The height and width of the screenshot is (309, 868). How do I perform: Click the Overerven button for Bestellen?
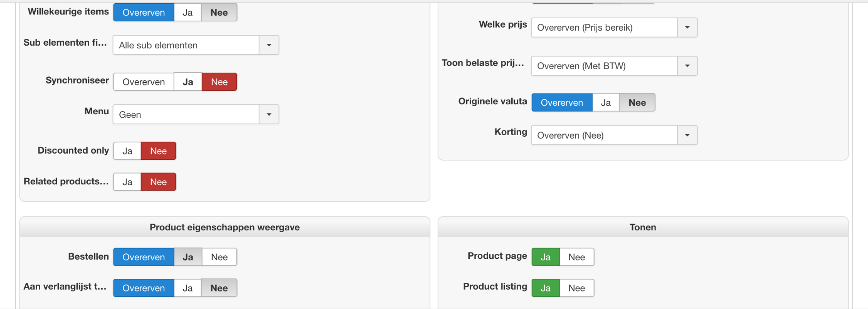coord(144,257)
